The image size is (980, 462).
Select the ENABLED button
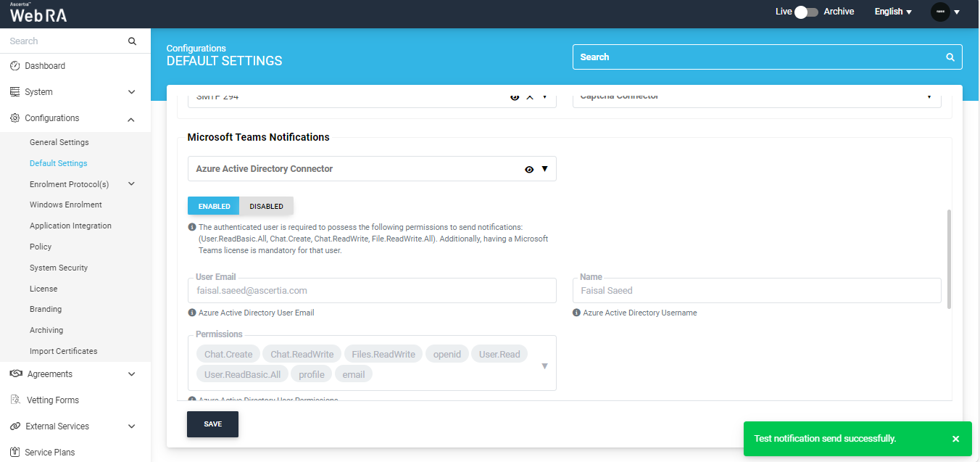214,206
